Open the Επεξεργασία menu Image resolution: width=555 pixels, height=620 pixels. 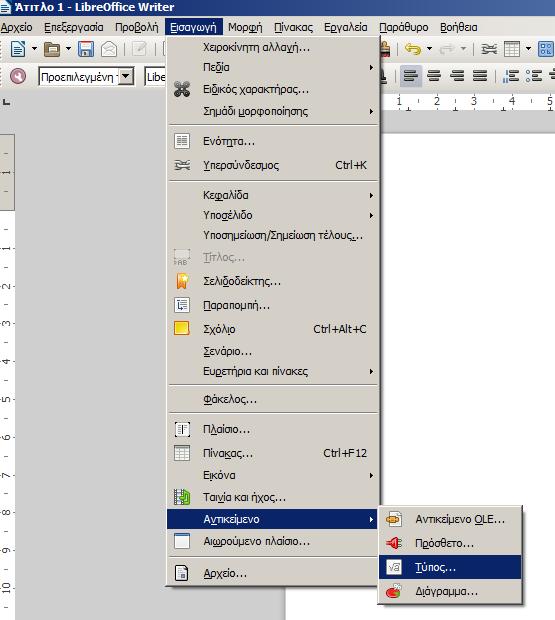[74, 27]
